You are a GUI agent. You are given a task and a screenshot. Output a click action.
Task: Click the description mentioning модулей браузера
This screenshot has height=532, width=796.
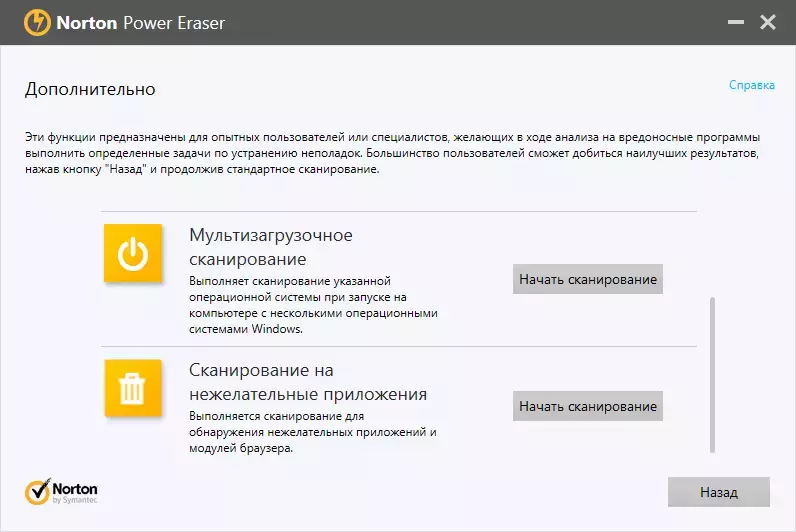click(x=313, y=432)
